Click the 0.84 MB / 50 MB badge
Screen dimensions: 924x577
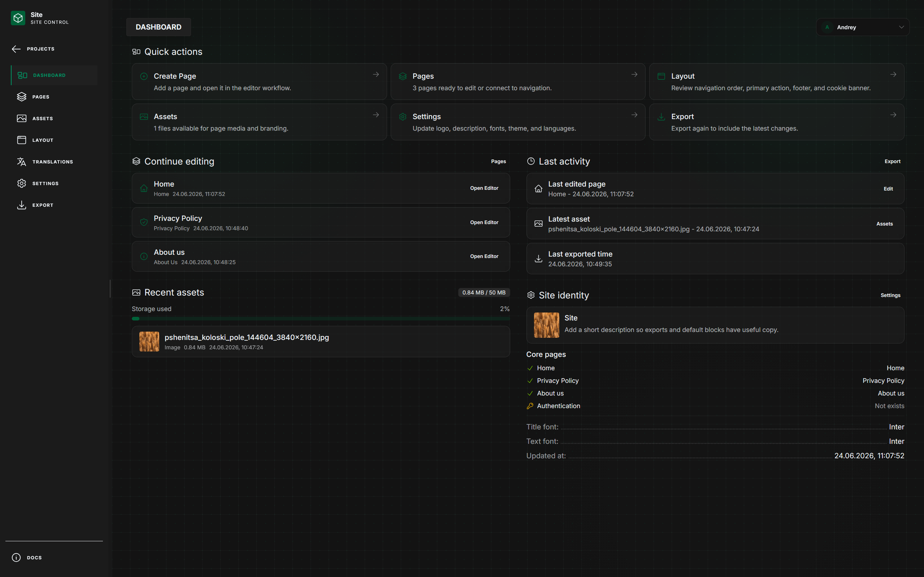pos(484,292)
